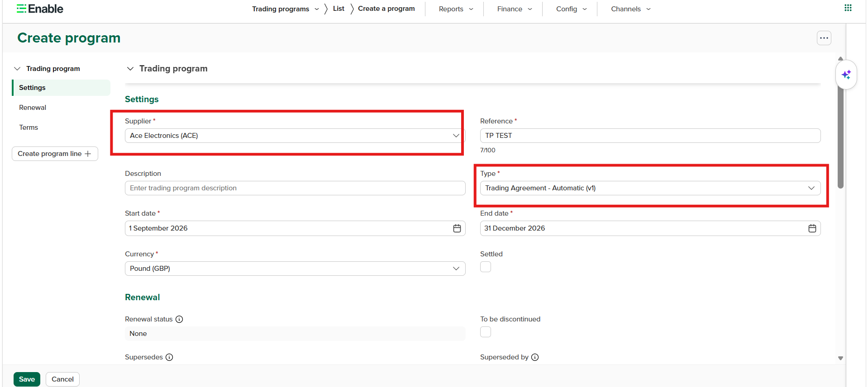Image resolution: width=868 pixels, height=387 pixels.
Task: Select Renewal in the sidebar
Action: click(33, 108)
